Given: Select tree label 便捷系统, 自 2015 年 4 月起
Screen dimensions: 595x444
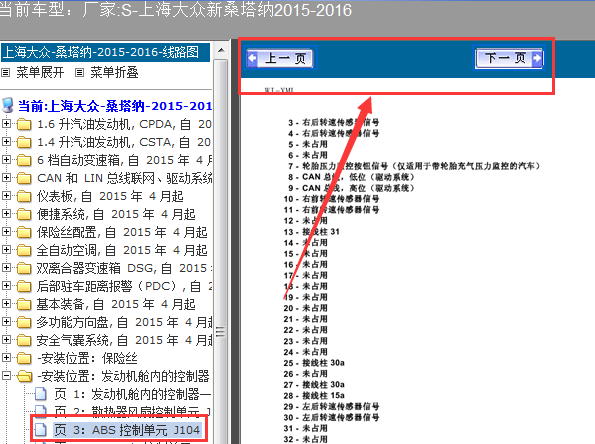Looking at the screenshot, I should (x=116, y=214).
